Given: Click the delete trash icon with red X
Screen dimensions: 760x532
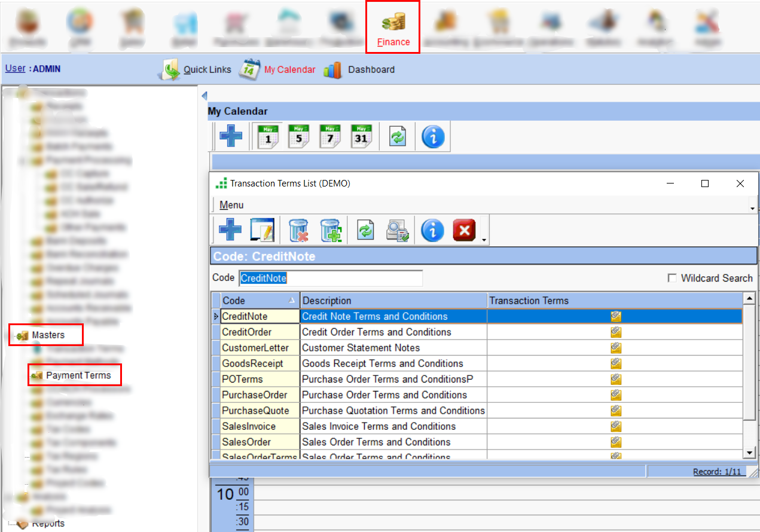Looking at the screenshot, I should pos(298,230).
